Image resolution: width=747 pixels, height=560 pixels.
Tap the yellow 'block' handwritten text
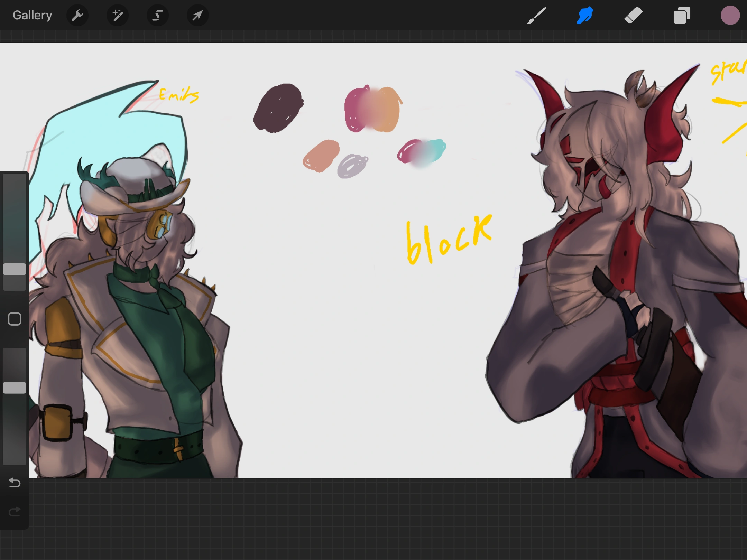click(x=449, y=240)
